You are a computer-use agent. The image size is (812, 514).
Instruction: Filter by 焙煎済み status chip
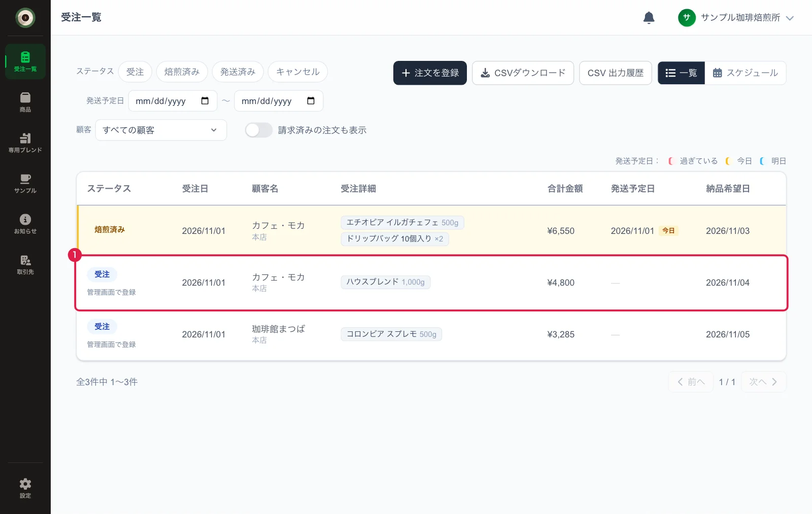182,72
